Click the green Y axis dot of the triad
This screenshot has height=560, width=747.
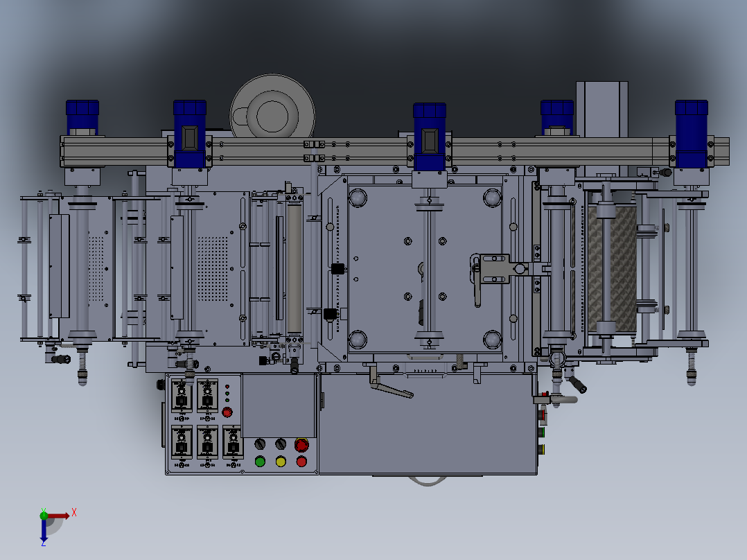pos(44,515)
